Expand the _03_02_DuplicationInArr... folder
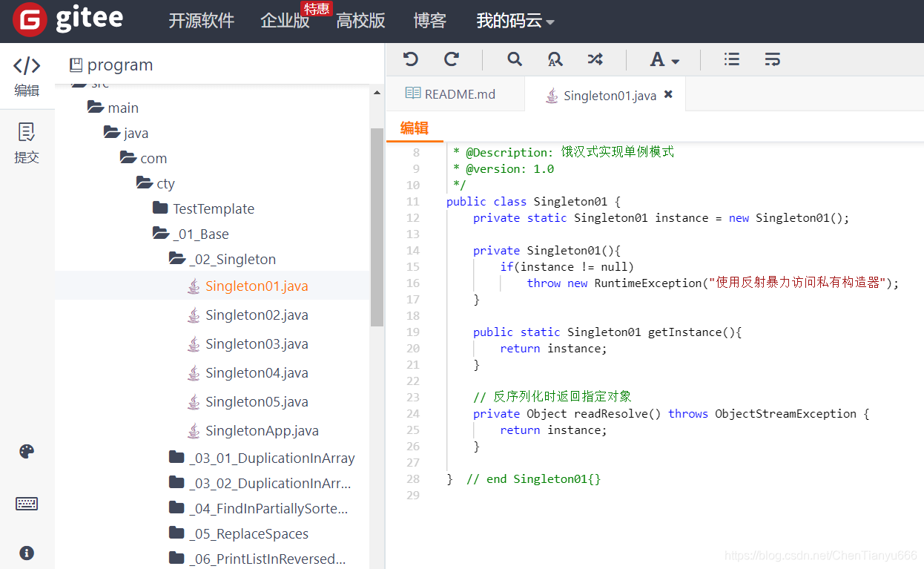This screenshot has width=924, height=569. point(176,483)
